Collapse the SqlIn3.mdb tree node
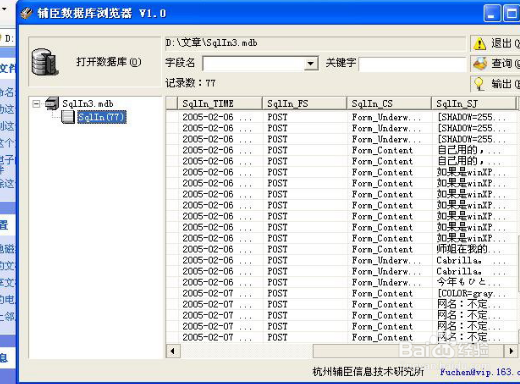520x384 pixels. 36,104
